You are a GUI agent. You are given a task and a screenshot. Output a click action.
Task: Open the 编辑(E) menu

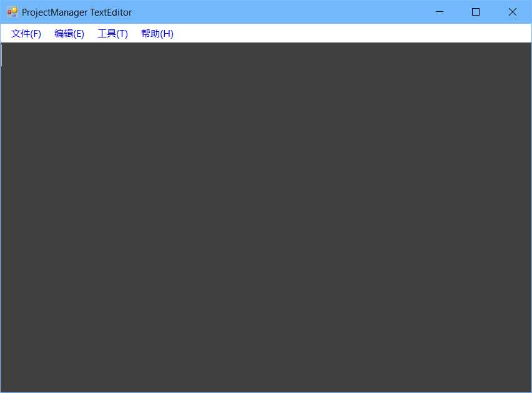(69, 34)
